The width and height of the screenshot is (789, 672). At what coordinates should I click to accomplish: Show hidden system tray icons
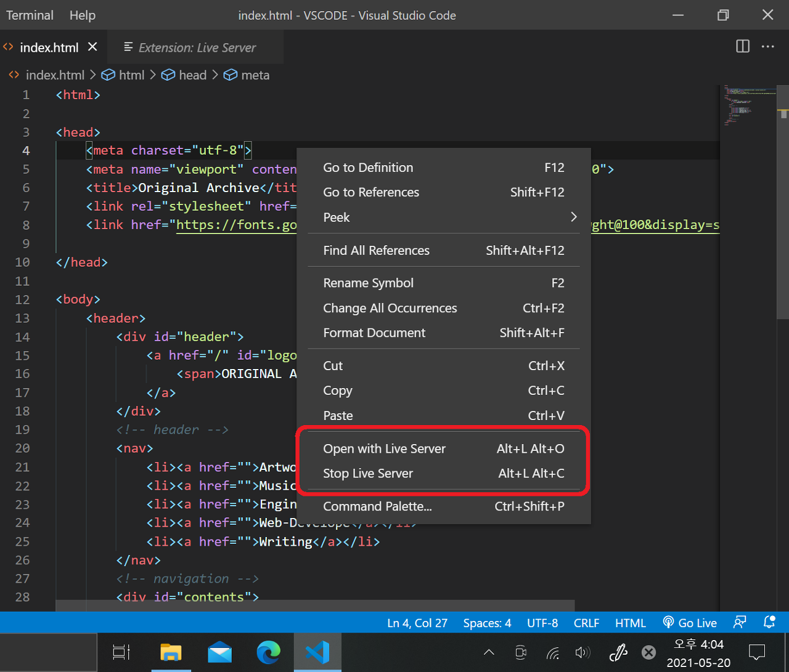pyautogui.click(x=489, y=652)
